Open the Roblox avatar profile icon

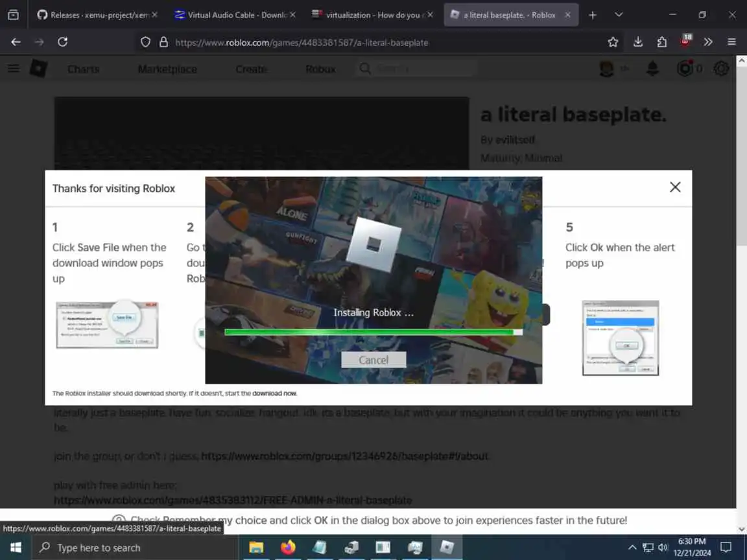606,69
